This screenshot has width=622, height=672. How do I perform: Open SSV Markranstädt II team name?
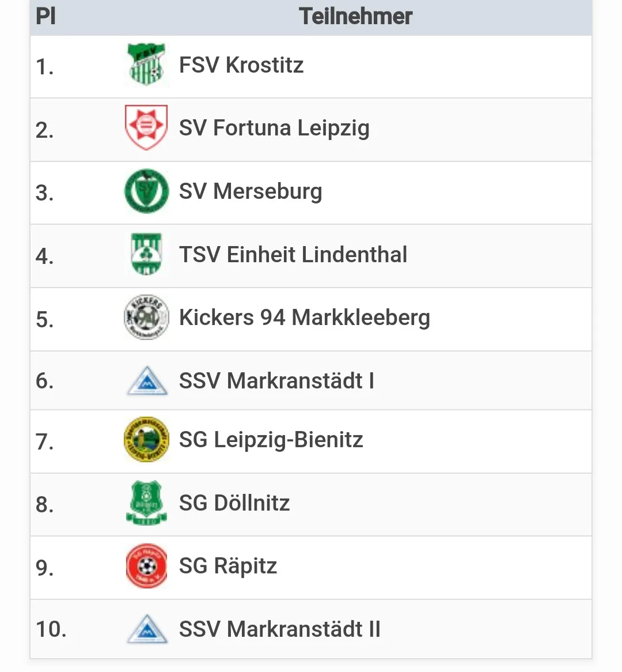pyautogui.click(x=280, y=629)
